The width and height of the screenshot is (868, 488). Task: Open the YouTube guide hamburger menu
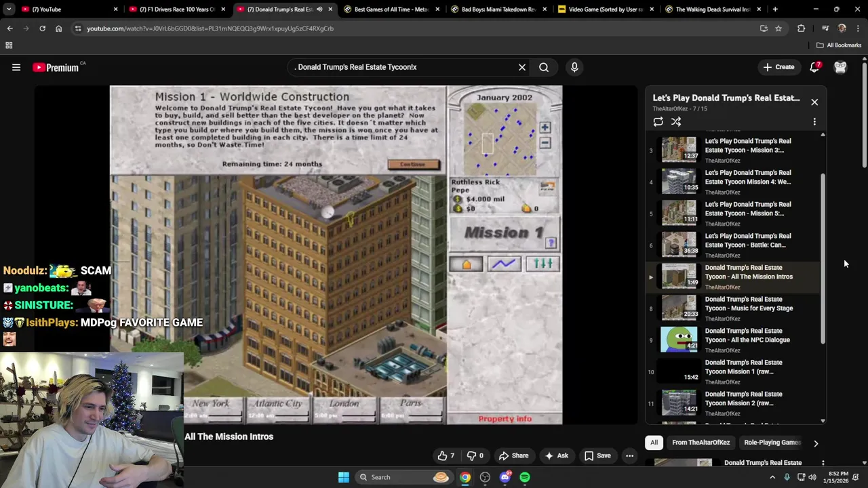pos(16,67)
